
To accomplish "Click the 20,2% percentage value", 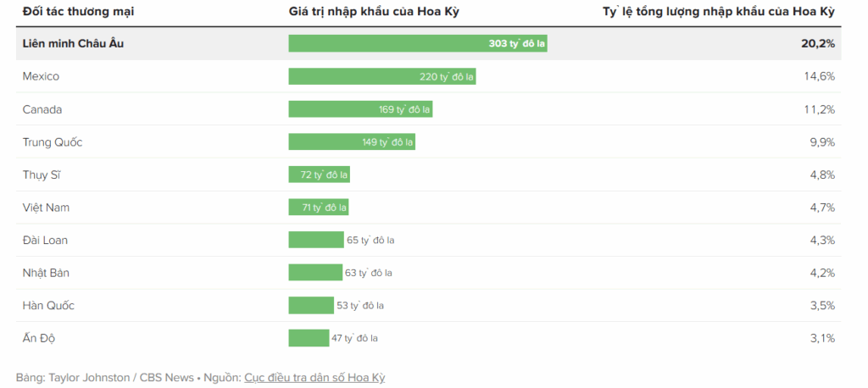I will (x=818, y=43).
